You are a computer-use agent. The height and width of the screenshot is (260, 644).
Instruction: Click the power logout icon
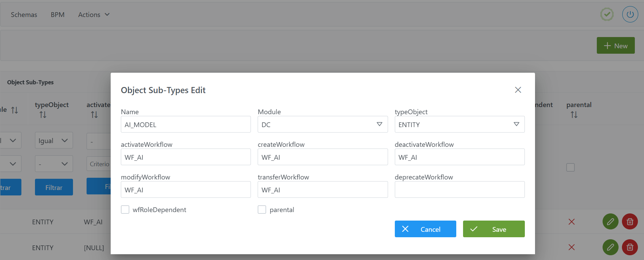[630, 15]
